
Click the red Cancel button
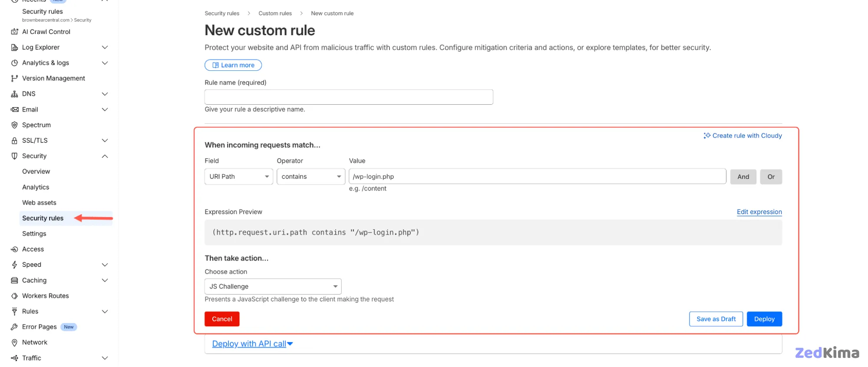click(222, 319)
